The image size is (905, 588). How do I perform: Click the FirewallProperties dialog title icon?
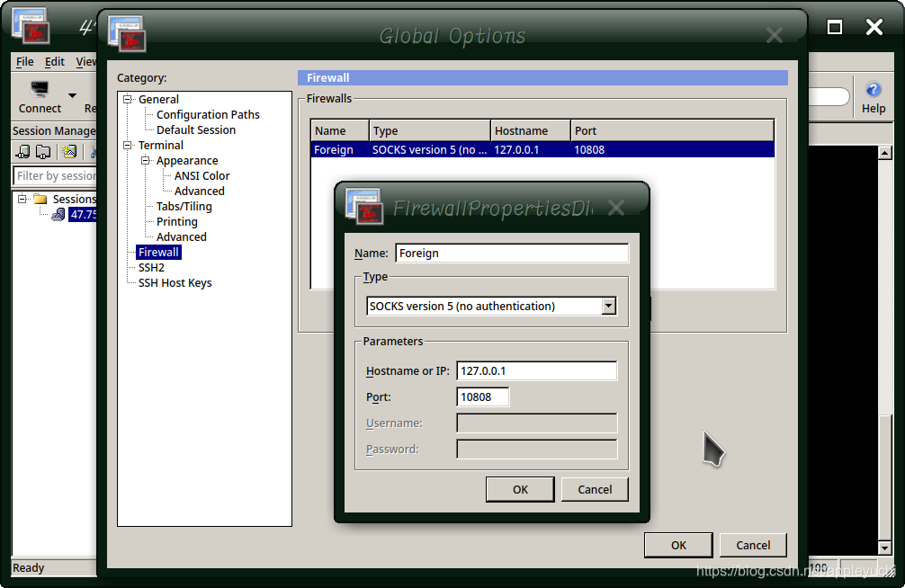(x=364, y=205)
